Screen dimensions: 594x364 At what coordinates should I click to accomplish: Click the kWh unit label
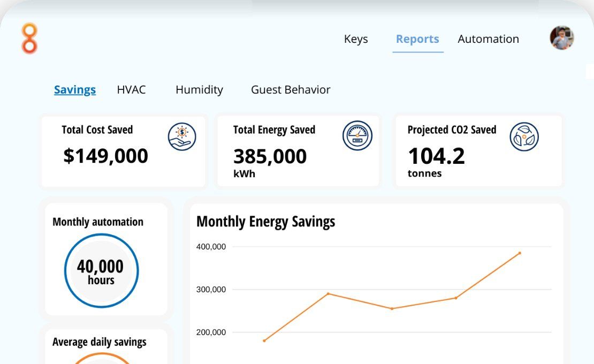click(245, 174)
